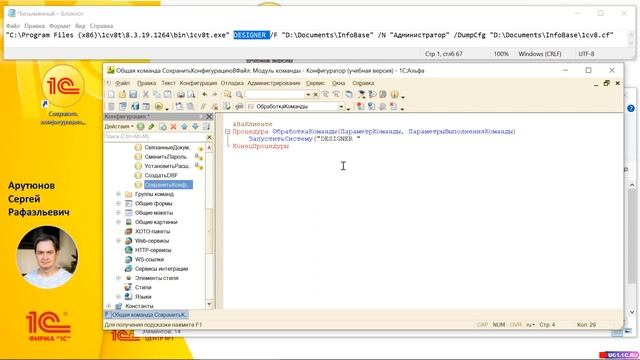Click the Open file toolbar icon
The height and width of the screenshot is (360, 640).
pyautogui.click(x=122, y=95)
